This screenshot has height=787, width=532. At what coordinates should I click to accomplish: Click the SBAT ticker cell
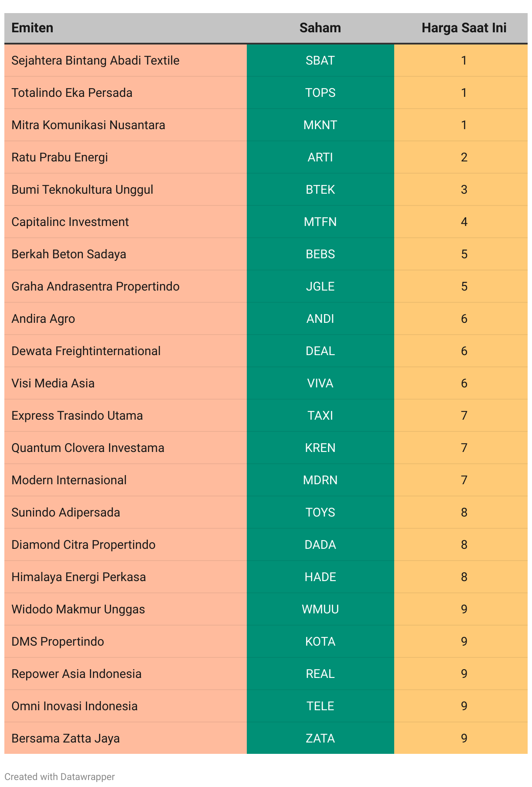pyautogui.click(x=321, y=60)
